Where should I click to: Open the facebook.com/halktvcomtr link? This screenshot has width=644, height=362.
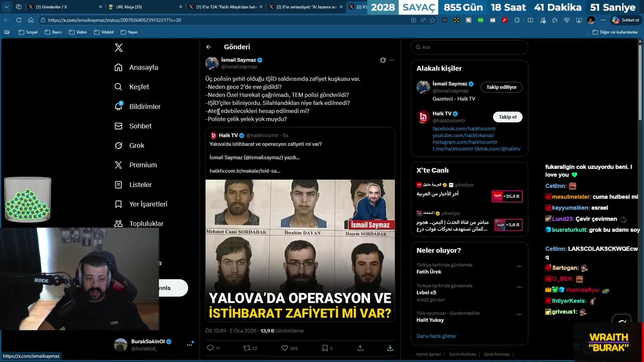click(464, 129)
